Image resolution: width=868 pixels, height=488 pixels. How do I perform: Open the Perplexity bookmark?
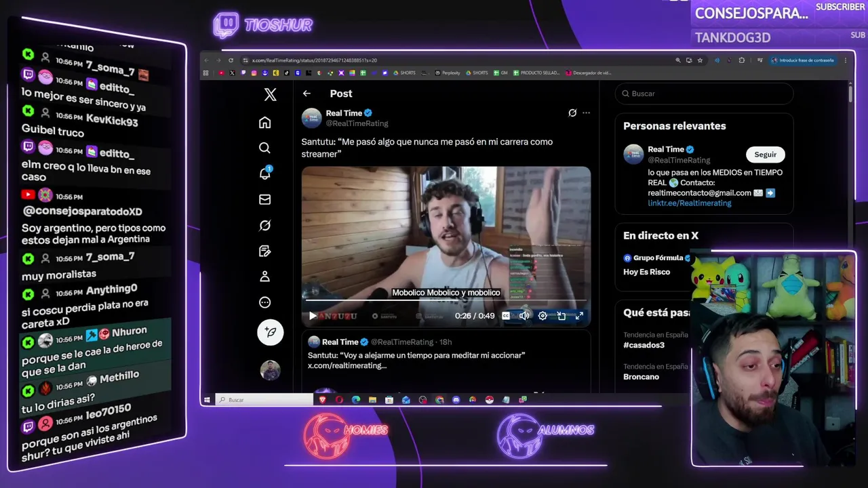tap(448, 73)
